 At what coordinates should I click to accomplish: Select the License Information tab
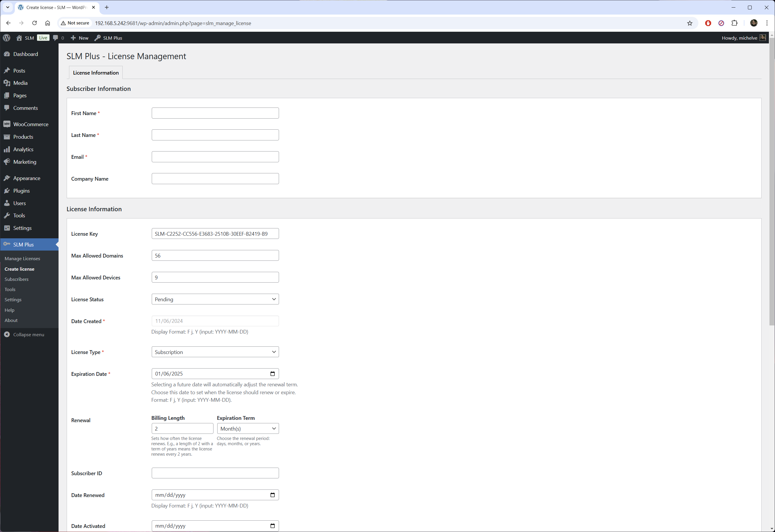coord(96,73)
